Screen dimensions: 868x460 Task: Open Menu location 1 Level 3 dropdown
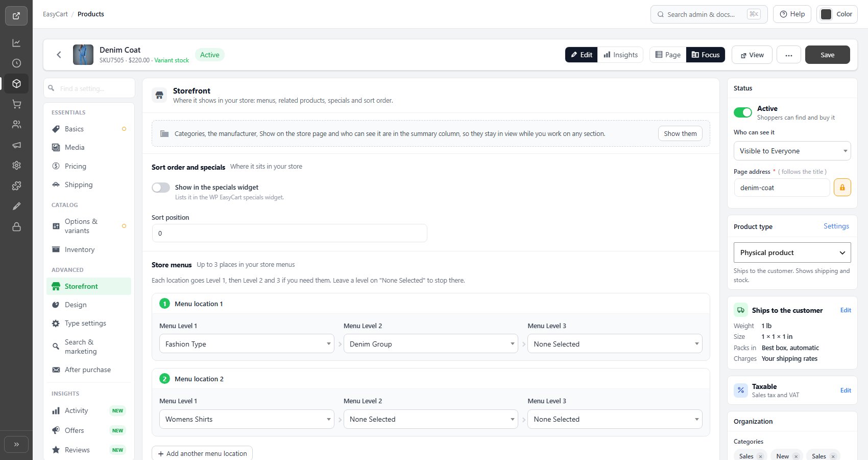[615, 344]
